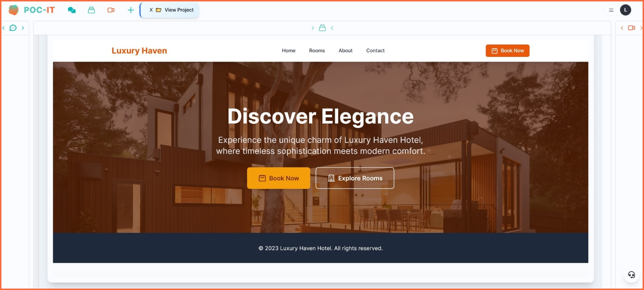This screenshot has width=644, height=290.
Task: Click the support headset icon
Action: (631, 275)
